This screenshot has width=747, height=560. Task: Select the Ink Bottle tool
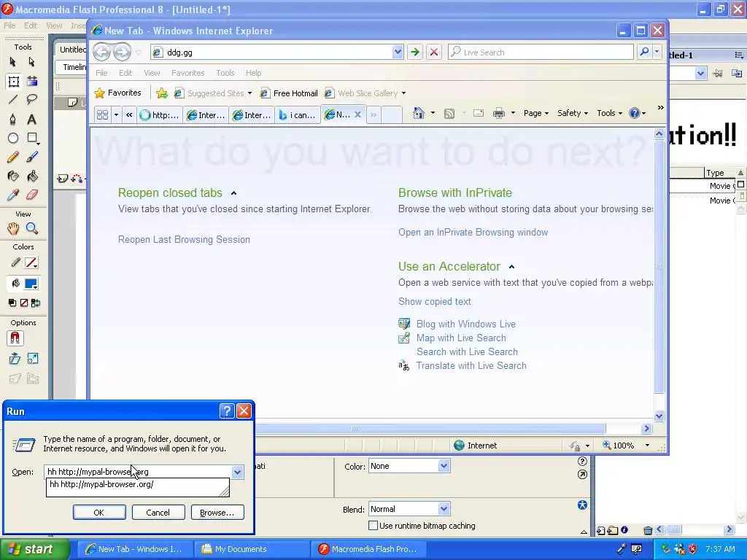13,176
